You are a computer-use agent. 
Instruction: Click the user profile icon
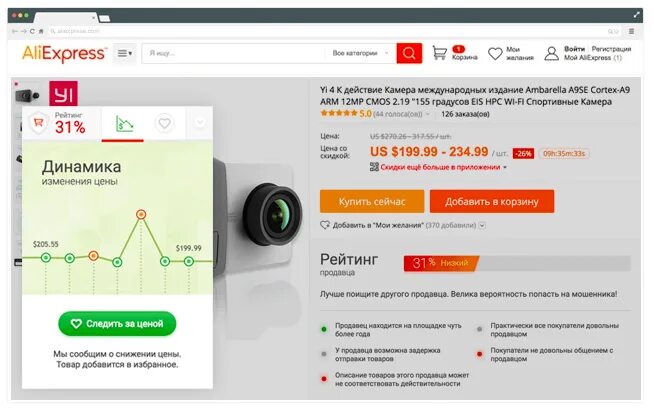[551, 53]
